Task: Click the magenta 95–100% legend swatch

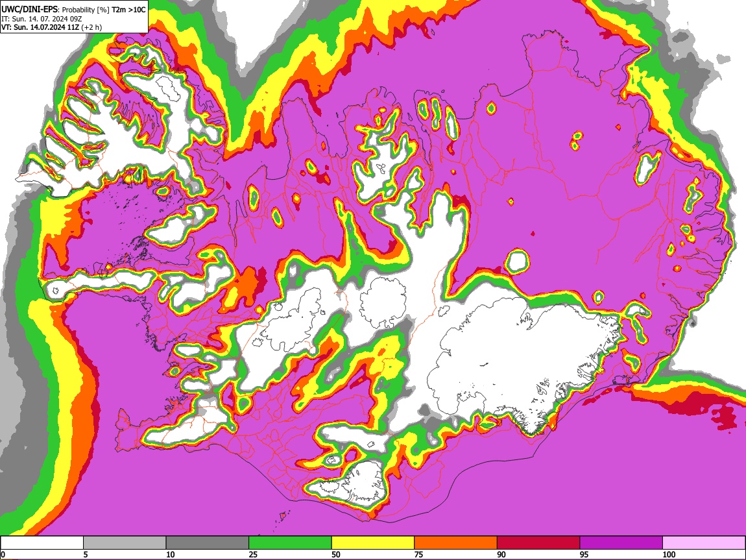Action: tap(621, 543)
